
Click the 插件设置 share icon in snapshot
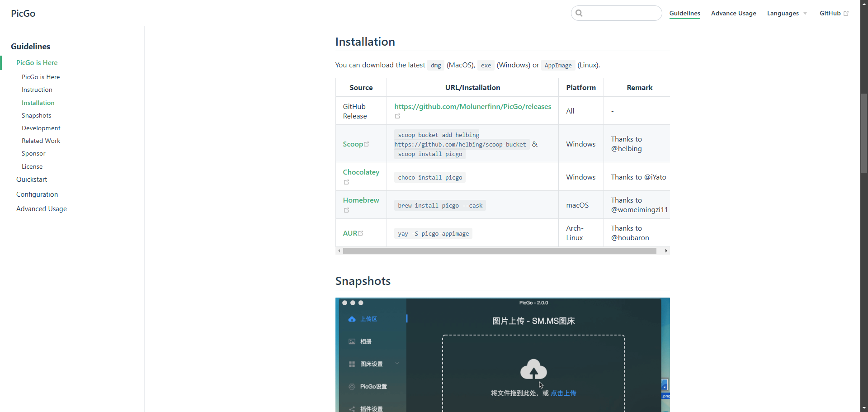tap(352, 409)
